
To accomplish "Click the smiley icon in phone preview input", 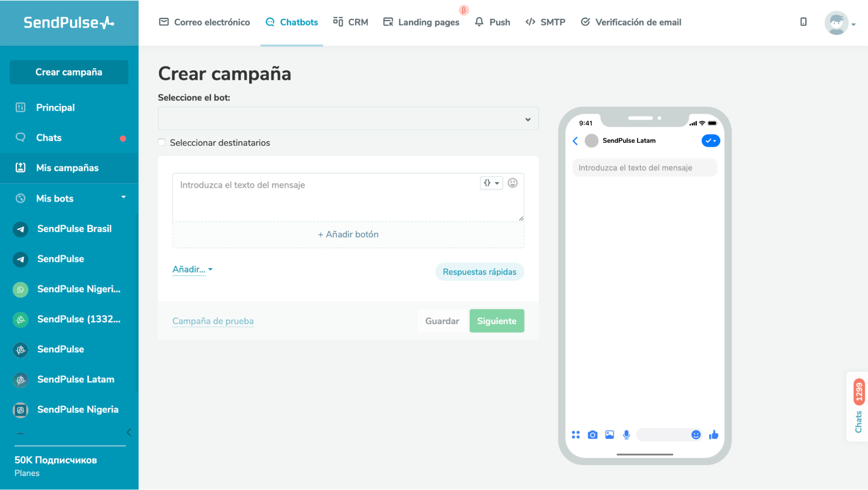I will coord(696,434).
